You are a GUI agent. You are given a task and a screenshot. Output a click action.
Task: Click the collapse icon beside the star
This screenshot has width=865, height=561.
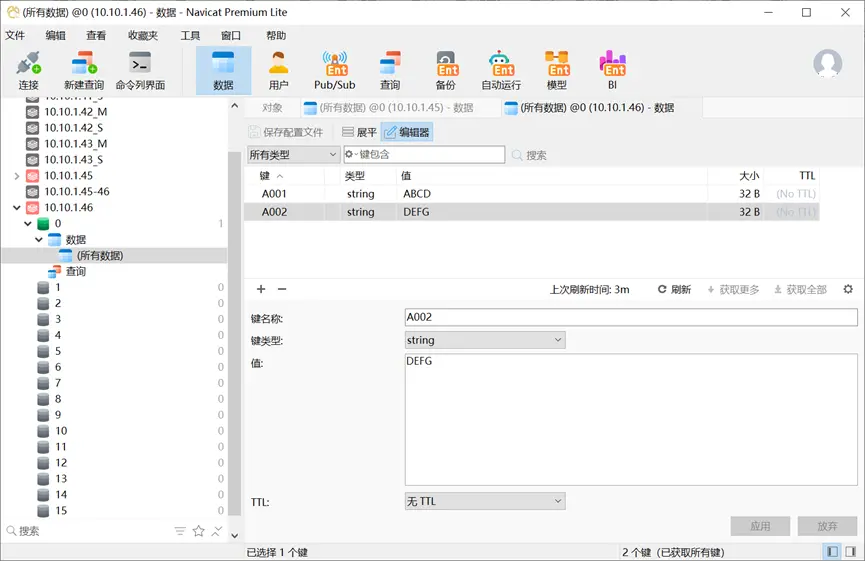coord(217,531)
